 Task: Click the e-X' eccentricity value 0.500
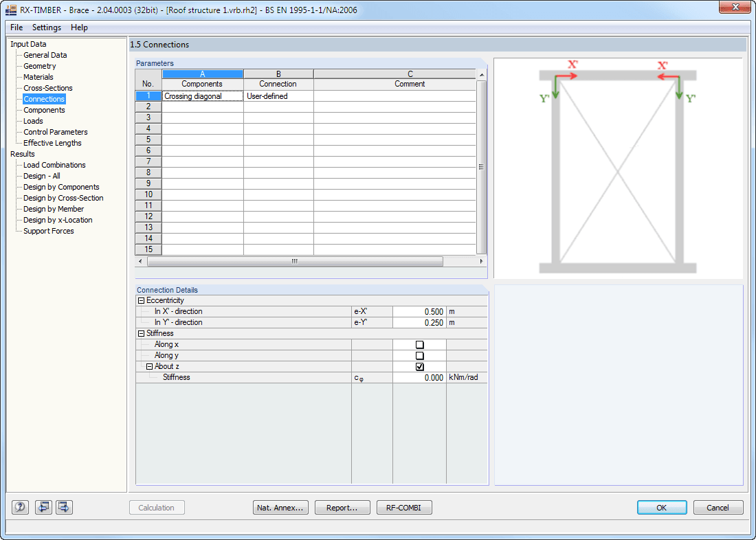tap(419, 311)
